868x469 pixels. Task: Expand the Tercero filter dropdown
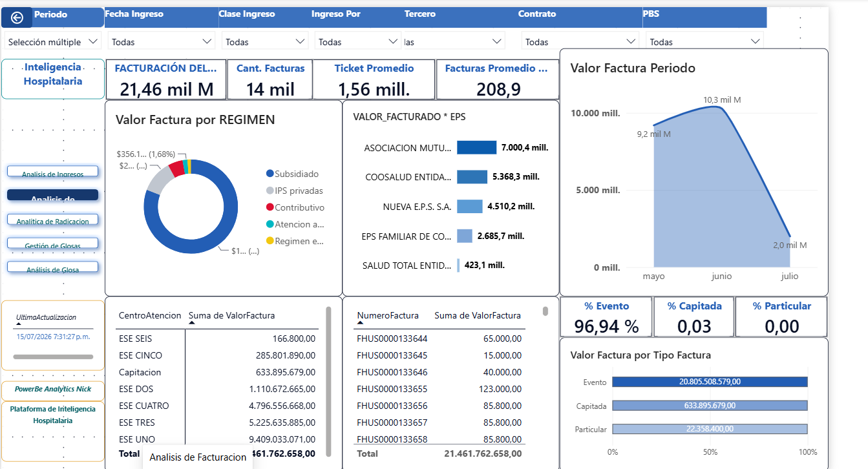tap(453, 41)
